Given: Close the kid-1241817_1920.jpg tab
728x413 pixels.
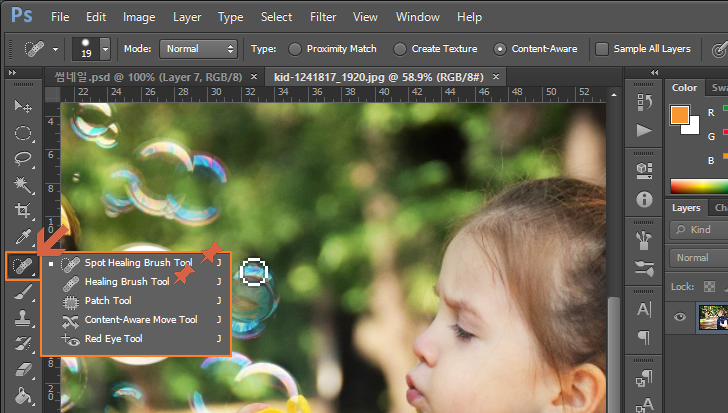Looking at the screenshot, I should pos(496,77).
